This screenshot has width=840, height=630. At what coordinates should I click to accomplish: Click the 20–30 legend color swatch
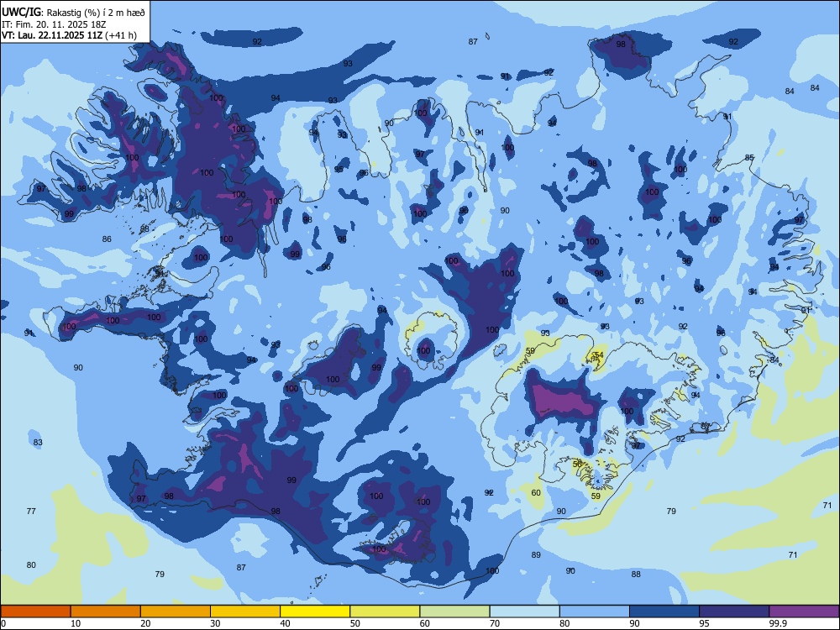coord(176,612)
